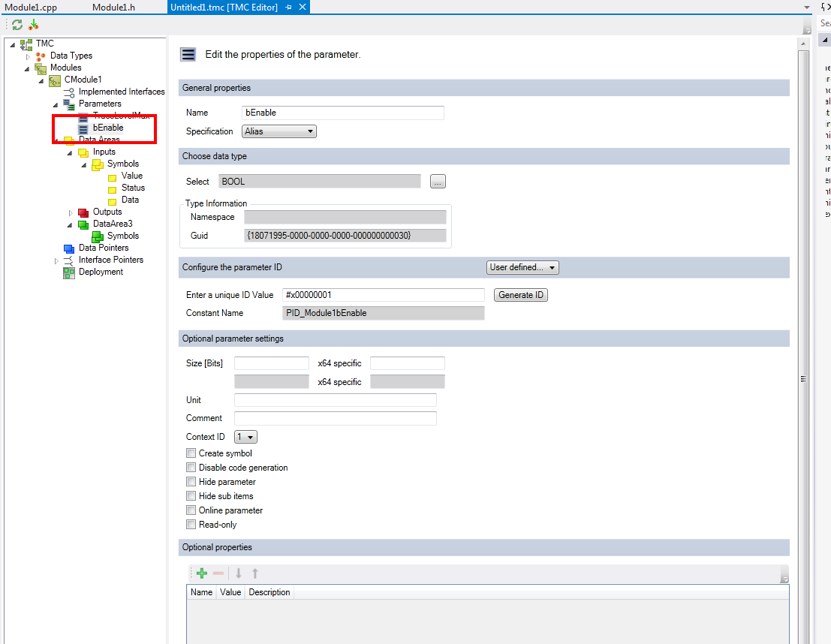This screenshot has height=644, width=831.
Task: Select the Data Types icon in the tree
Action: [x=41, y=56]
